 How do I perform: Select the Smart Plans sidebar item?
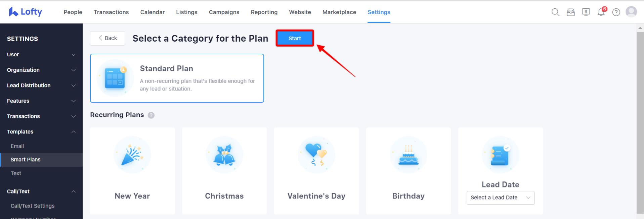point(26,160)
